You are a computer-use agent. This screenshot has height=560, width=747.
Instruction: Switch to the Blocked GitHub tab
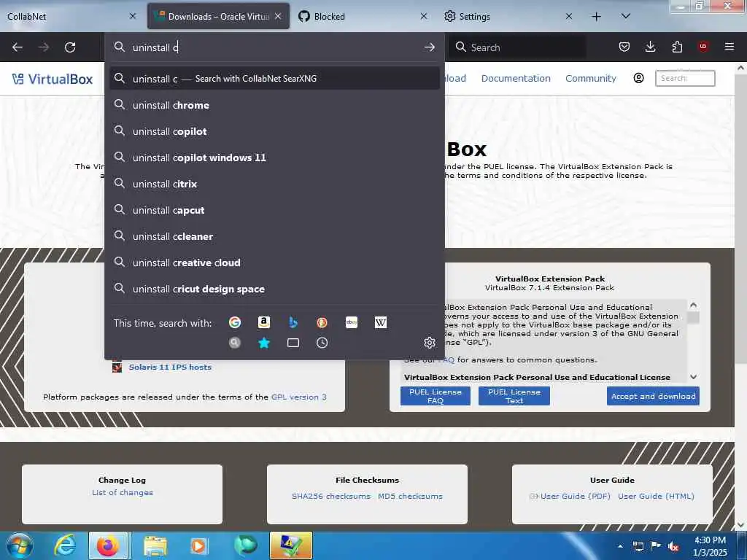[357, 16]
